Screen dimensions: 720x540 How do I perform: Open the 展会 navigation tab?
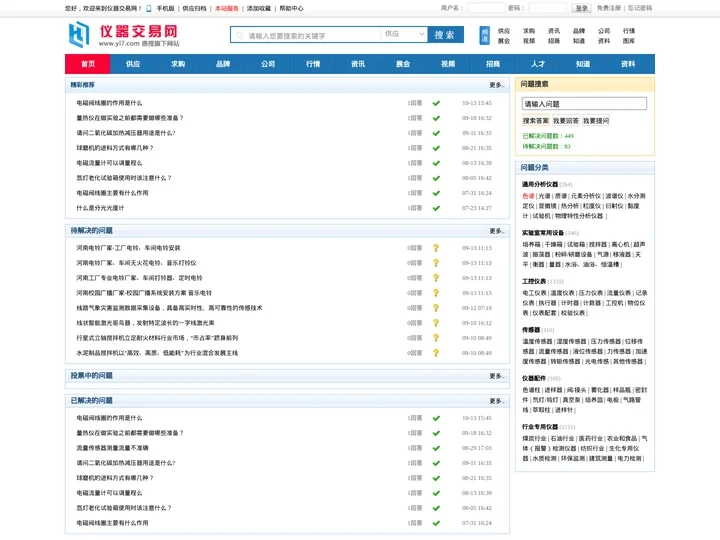point(403,64)
